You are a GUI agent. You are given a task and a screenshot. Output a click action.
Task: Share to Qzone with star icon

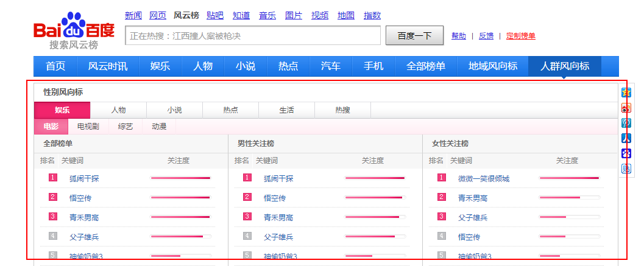pyautogui.click(x=626, y=93)
